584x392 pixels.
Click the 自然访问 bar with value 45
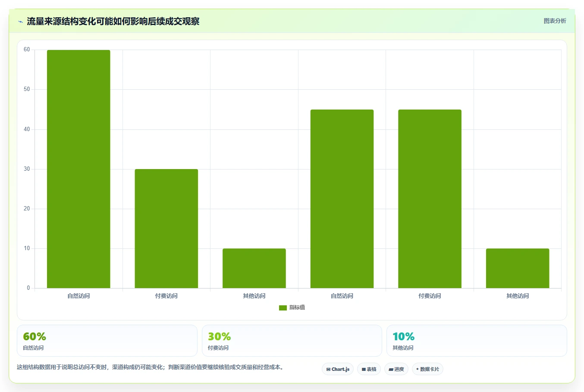(x=342, y=199)
